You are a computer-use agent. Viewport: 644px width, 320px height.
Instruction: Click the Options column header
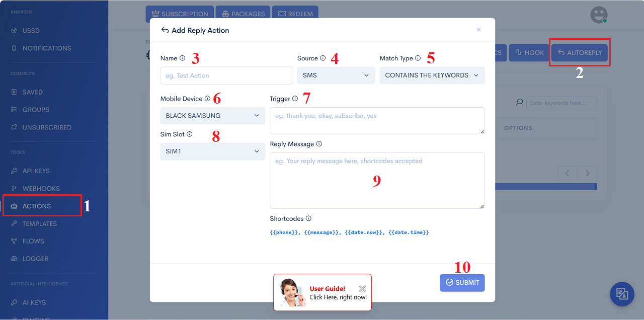[x=518, y=128]
